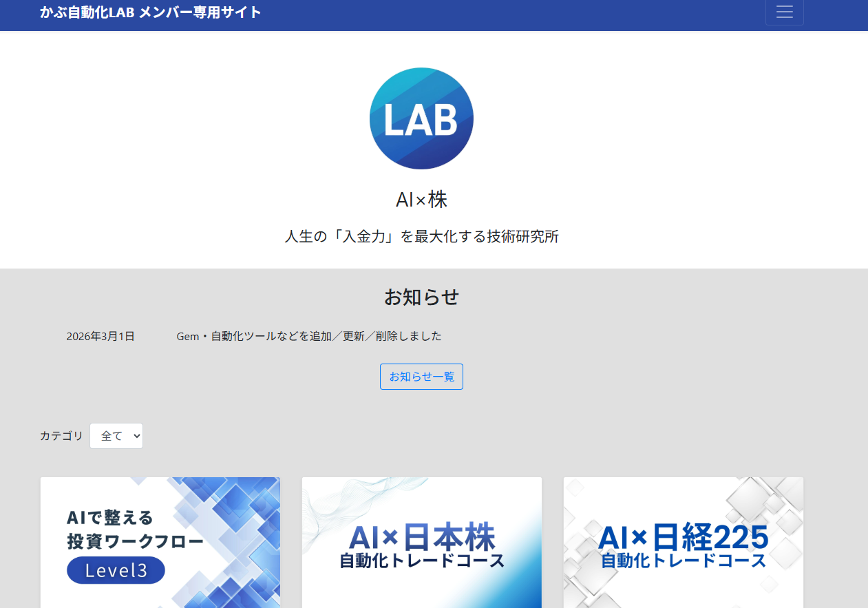Click 自動化トレードコース subtitle under AI×日経225
The height and width of the screenshot is (608, 868).
point(684,560)
